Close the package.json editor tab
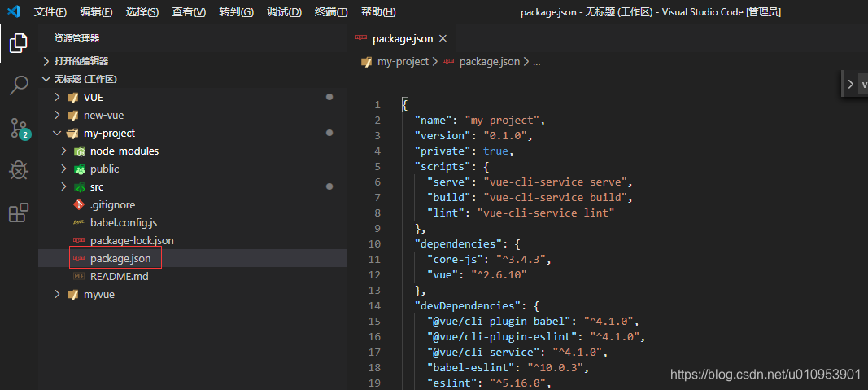The width and height of the screenshot is (868, 390). click(443, 38)
